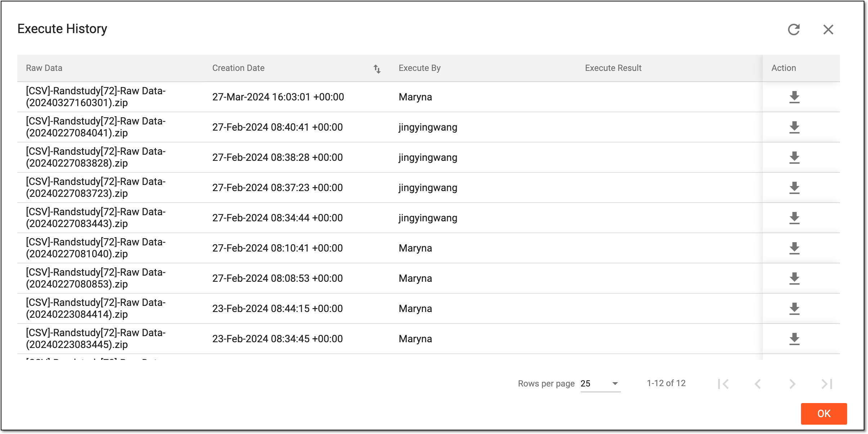Click the Execute History dialog title
Screen dimensions: 868x434
click(62, 29)
